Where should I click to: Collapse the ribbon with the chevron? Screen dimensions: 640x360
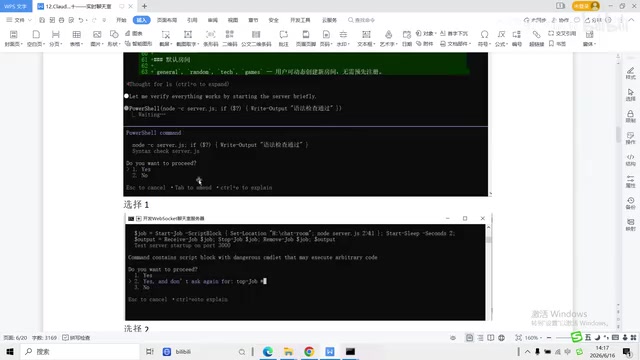(631, 20)
